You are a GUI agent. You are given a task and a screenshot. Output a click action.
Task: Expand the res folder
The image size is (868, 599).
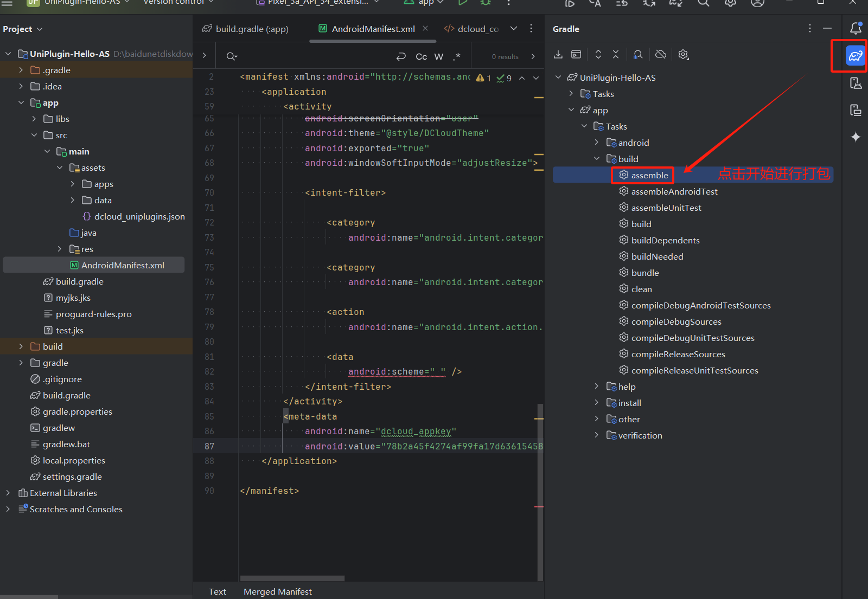tap(60, 249)
